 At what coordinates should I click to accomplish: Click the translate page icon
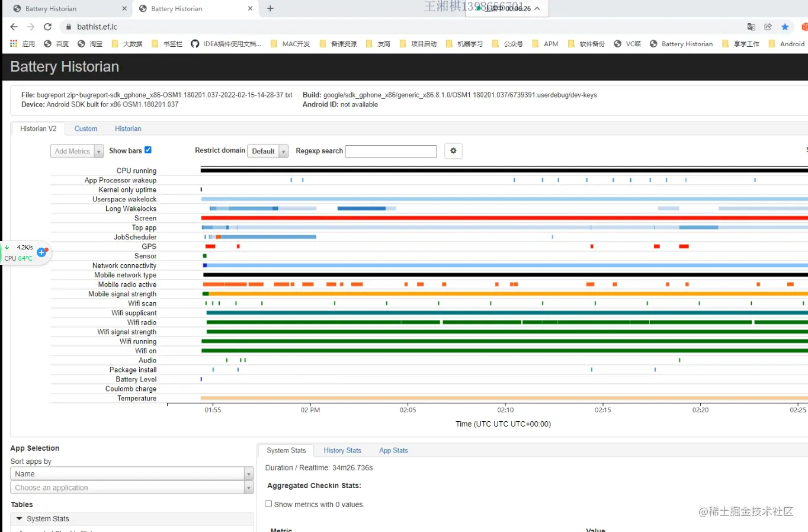click(751, 27)
